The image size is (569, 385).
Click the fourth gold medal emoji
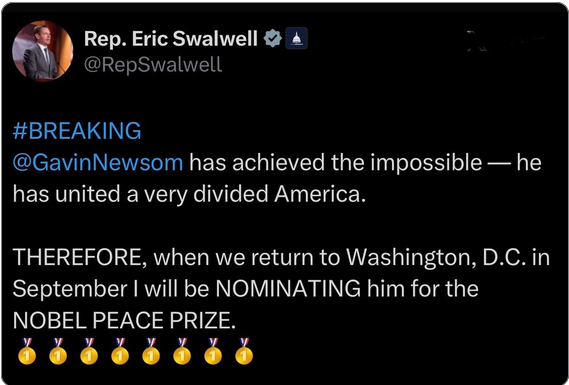[x=120, y=351]
